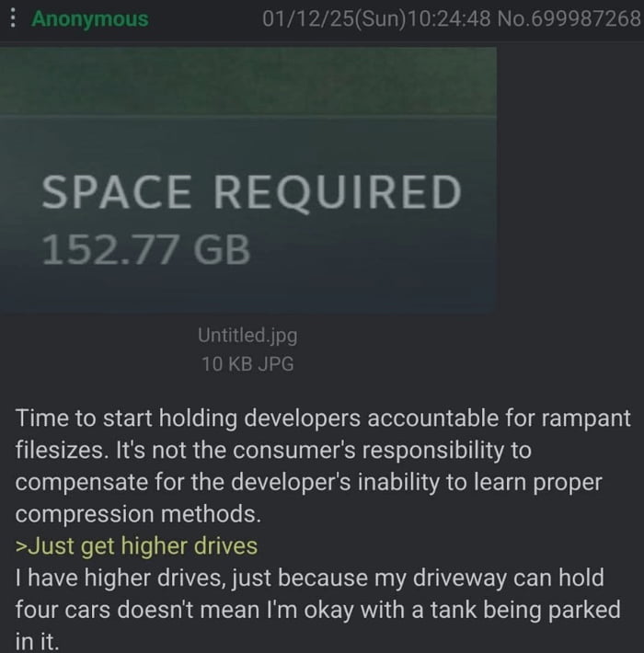Open the three-dot post menu
Image resolution: width=644 pixels, height=653 pixels.
(x=13, y=18)
